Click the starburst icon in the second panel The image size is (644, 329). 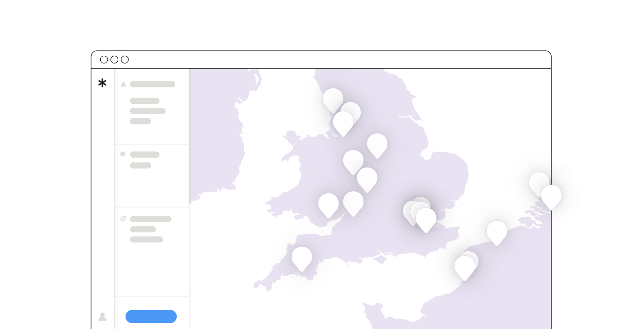(123, 154)
